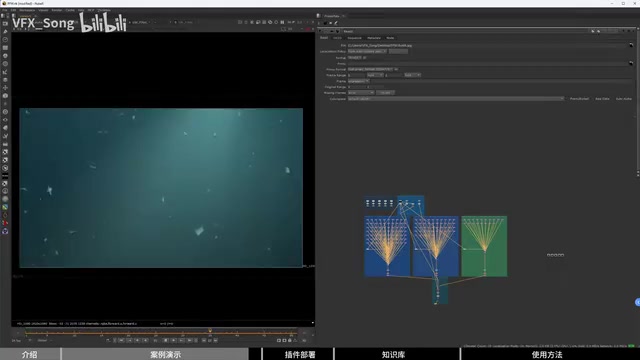640x360 pixels.
Task: Click the orange playhead marker on timeline
Action: (x=210, y=331)
